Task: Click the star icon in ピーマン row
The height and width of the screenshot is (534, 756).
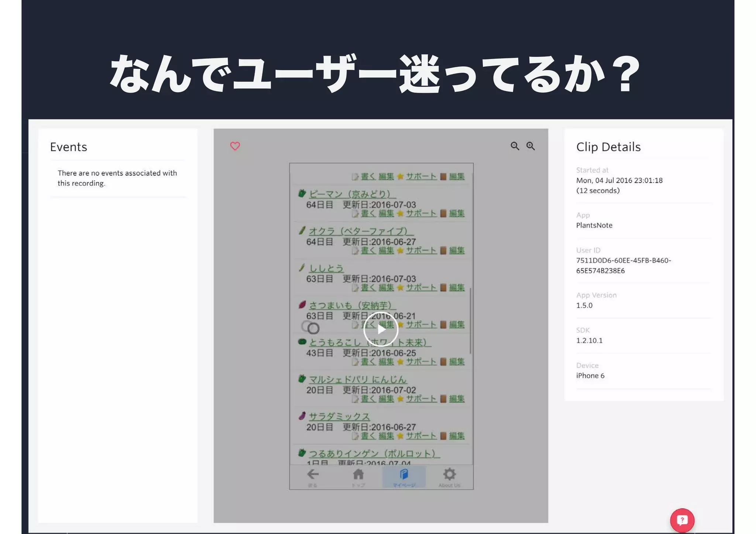Action: tap(400, 213)
